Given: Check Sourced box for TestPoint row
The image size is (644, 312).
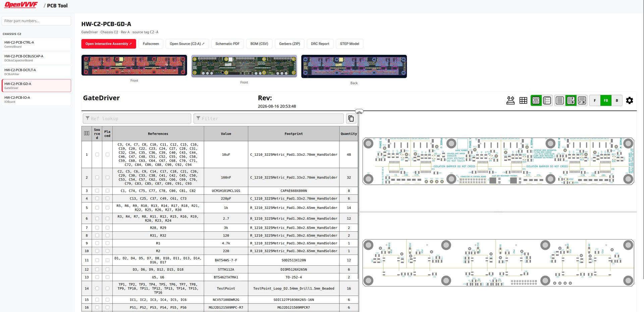Looking at the screenshot, I should pyautogui.click(x=97, y=288).
